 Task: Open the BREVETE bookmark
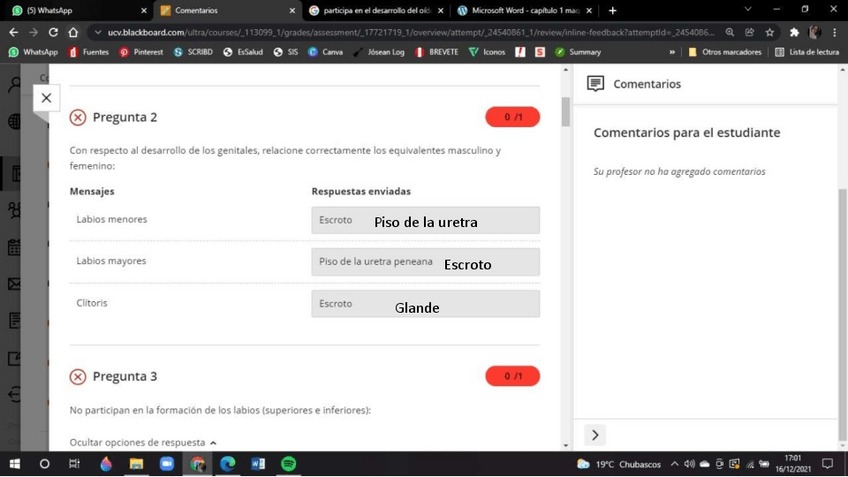coord(437,52)
